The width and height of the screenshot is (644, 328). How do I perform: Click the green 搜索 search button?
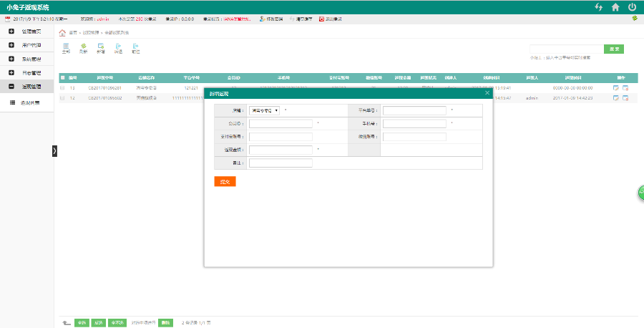pyautogui.click(x=614, y=49)
